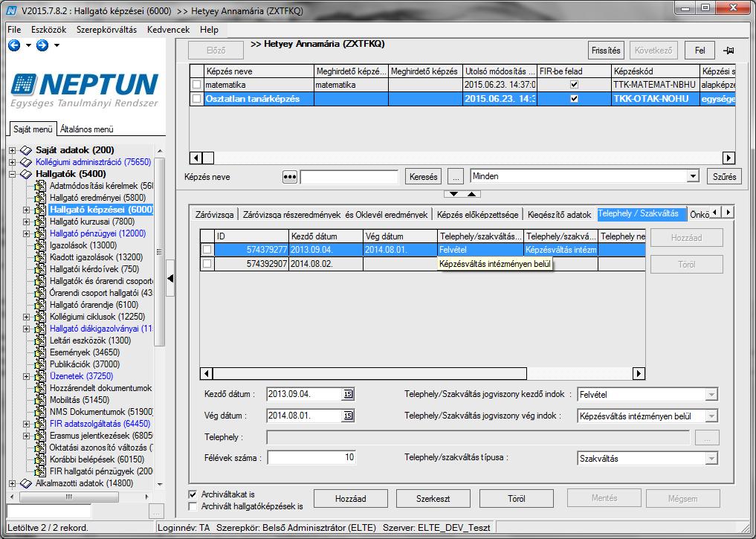Uncheck the Archiváltakat is checkbox
Image resolution: width=756 pixels, height=539 pixels.
[193, 494]
